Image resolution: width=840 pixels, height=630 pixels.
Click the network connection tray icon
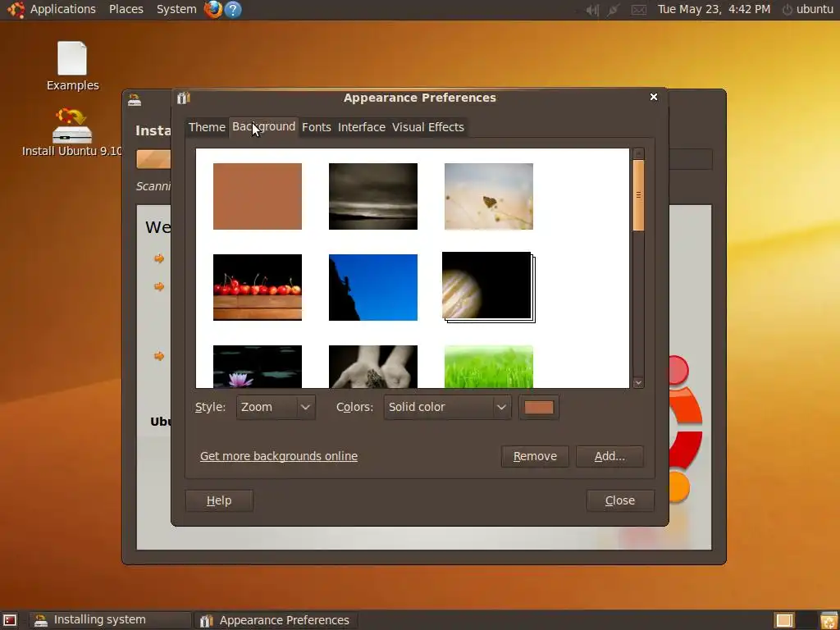614,10
